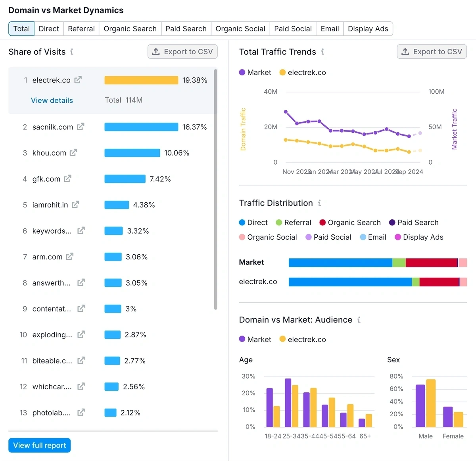This screenshot has width=476, height=461.
Task: Select the Paid Social tab
Action: [x=293, y=29]
